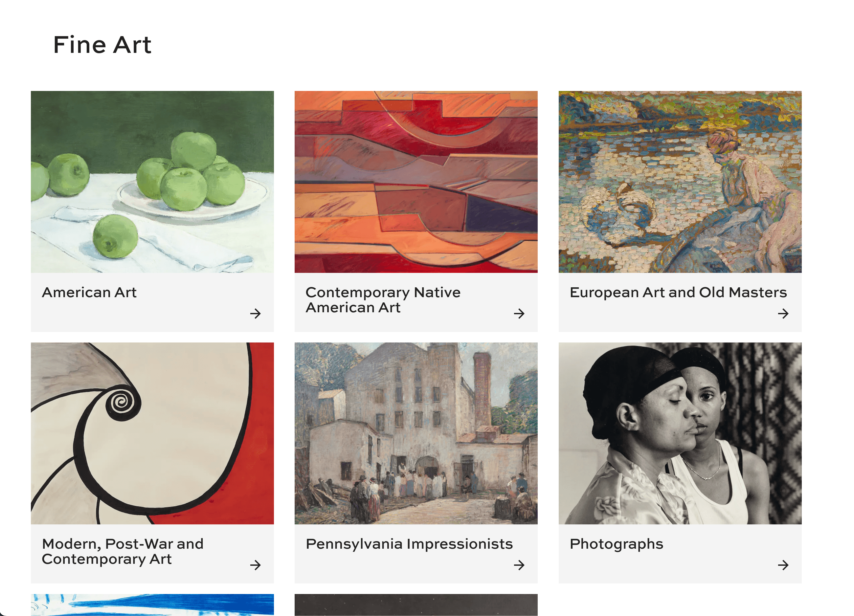854x616 pixels.
Task: Select the partially visible dark gray thumbnail
Action: tap(416, 605)
